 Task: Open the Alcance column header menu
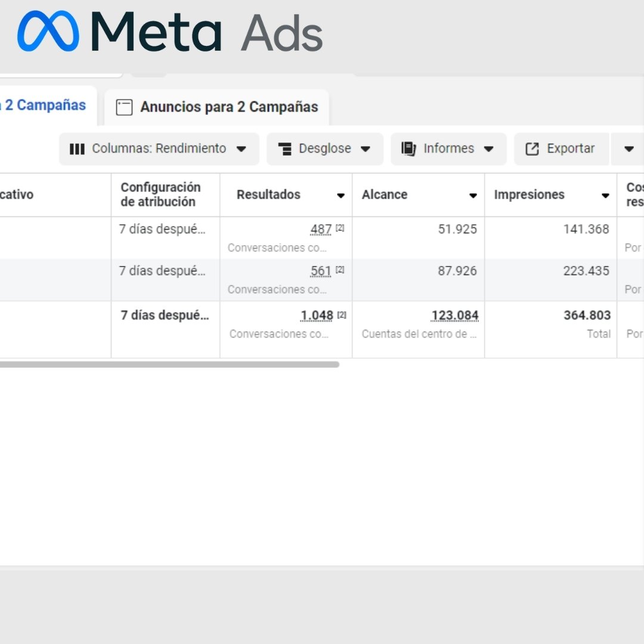click(473, 196)
